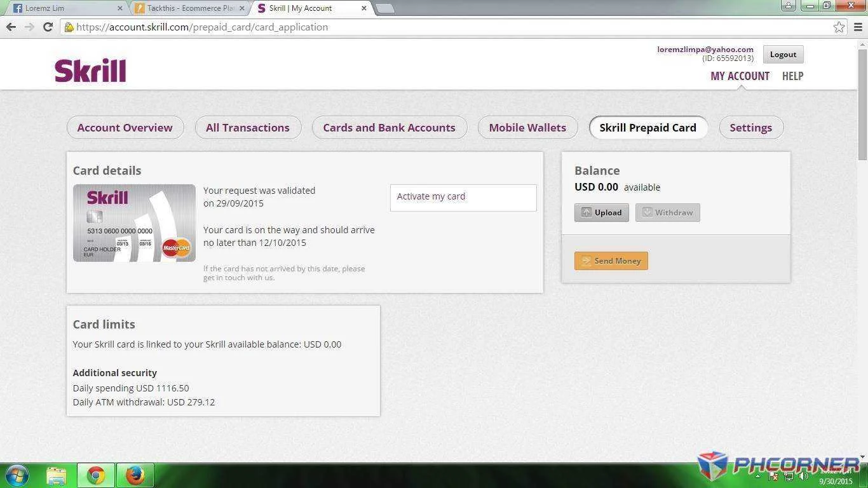
Task: Click the Send Money button
Action: [x=611, y=261]
